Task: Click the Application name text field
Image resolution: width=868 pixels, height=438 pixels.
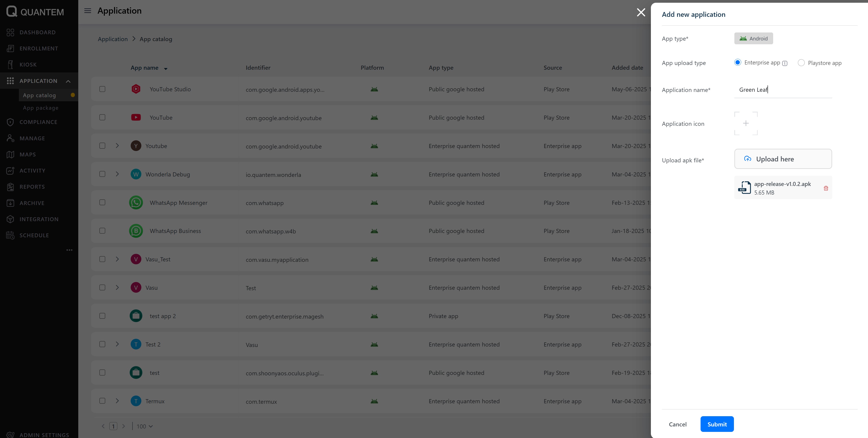Action: 783,90
